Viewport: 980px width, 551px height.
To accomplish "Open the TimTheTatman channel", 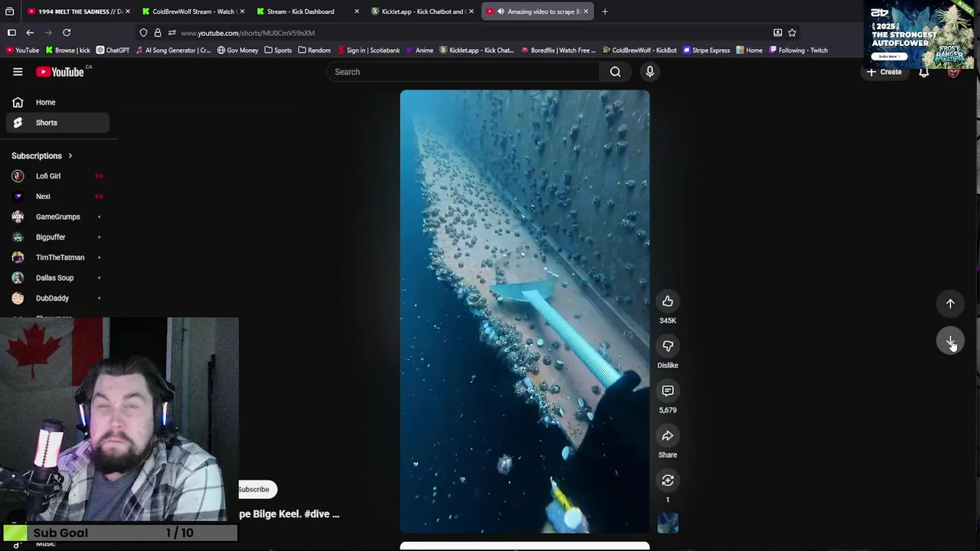I will [x=57, y=258].
